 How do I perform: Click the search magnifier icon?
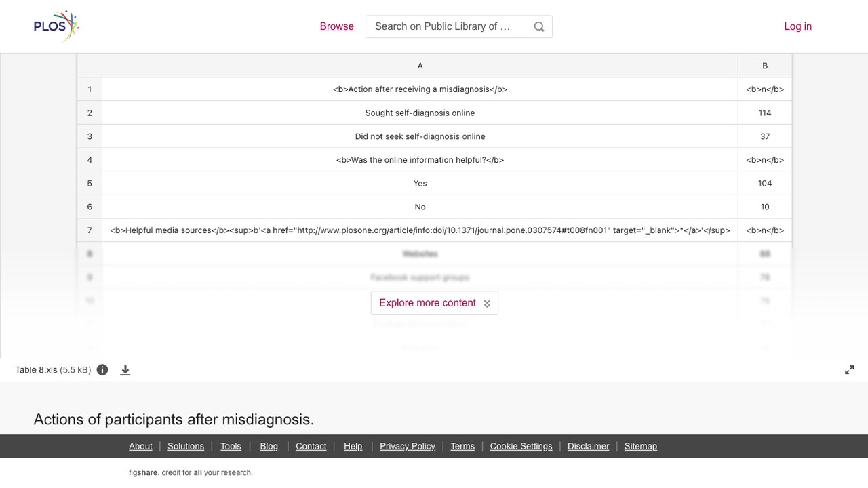[x=539, y=26]
